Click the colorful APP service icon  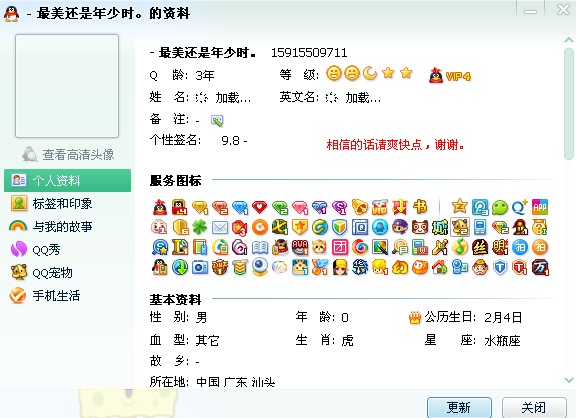coord(540,207)
